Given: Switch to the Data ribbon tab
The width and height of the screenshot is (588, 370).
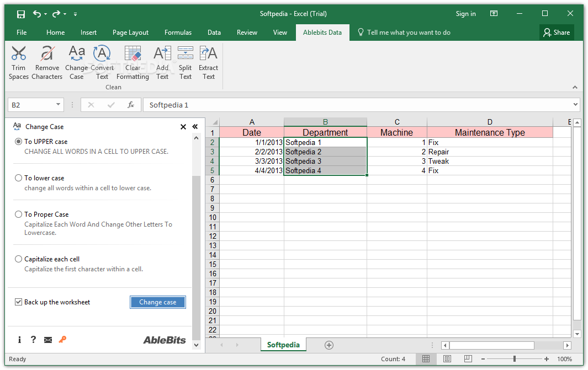Looking at the screenshot, I should 214,33.
